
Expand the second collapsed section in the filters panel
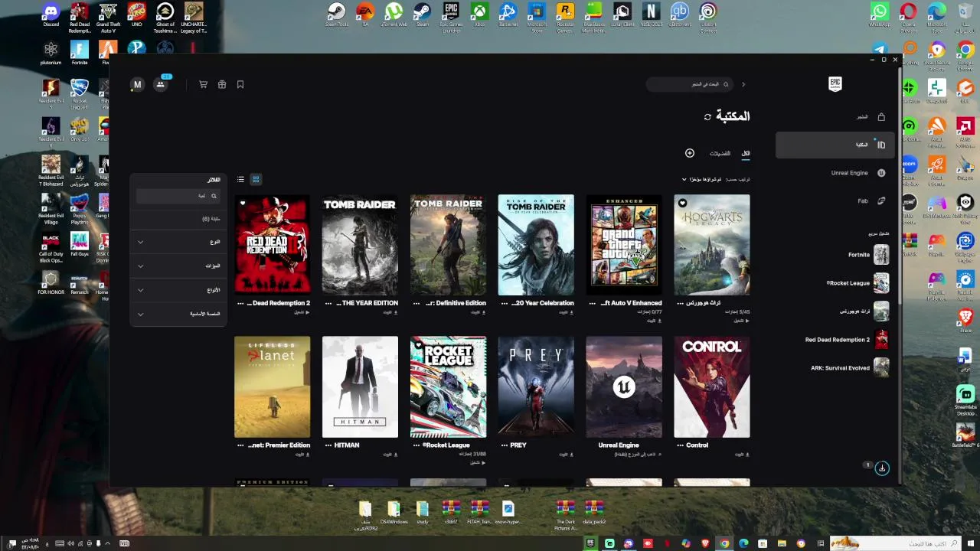click(x=178, y=266)
